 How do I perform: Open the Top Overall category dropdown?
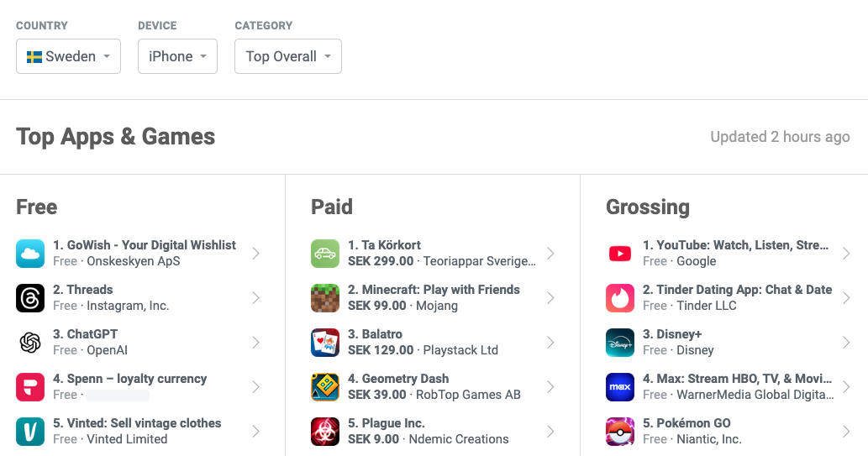tap(287, 56)
